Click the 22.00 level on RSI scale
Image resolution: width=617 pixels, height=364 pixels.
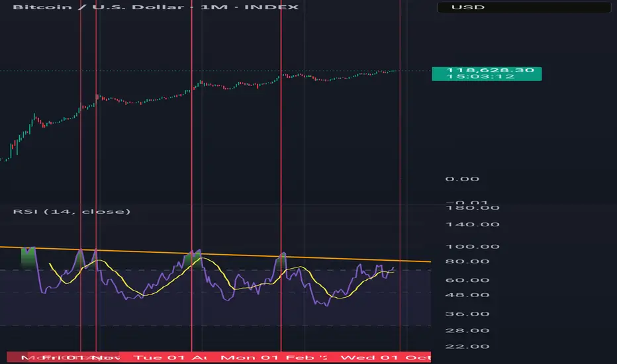click(467, 347)
